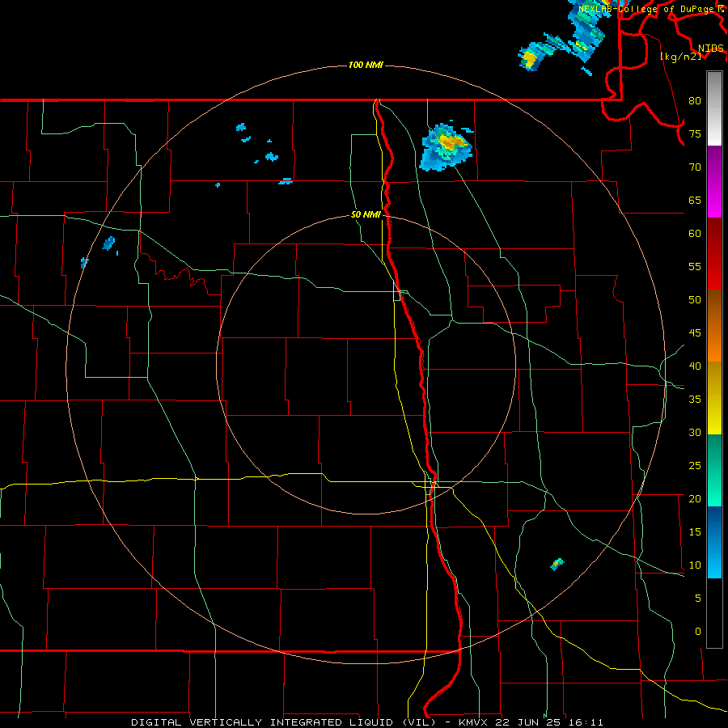Click the KMVX 22 JUN 25 16:11 timestamp
The width and height of the screenshot is (728, 728).
(531, 722)
